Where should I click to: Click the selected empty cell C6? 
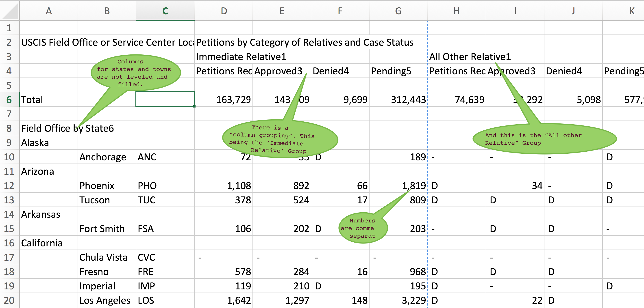click(x=165, y=99)
